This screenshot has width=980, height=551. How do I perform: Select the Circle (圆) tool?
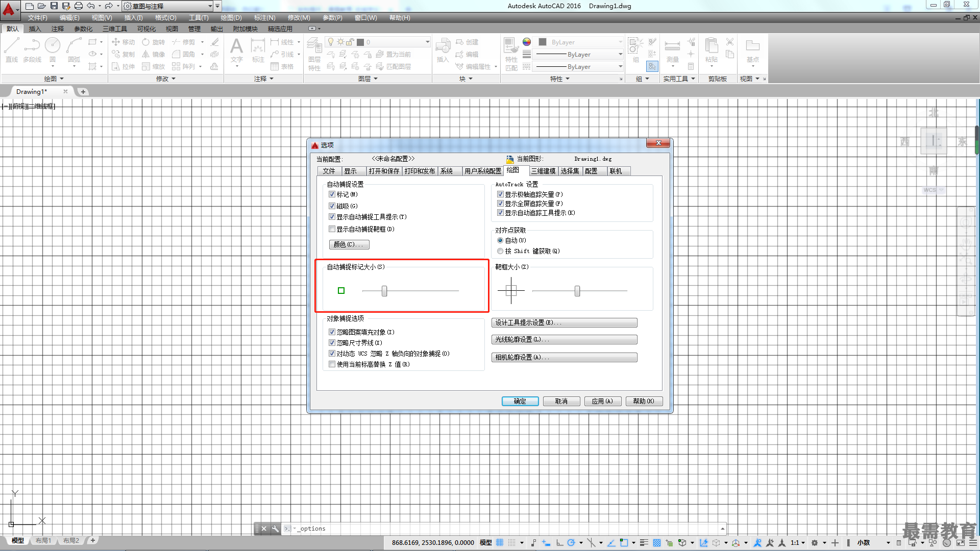(x=53, y=50)
